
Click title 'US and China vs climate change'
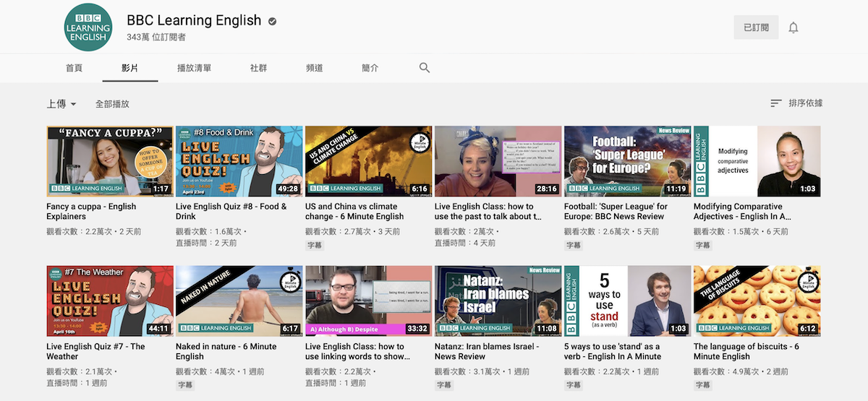point(354,211)
